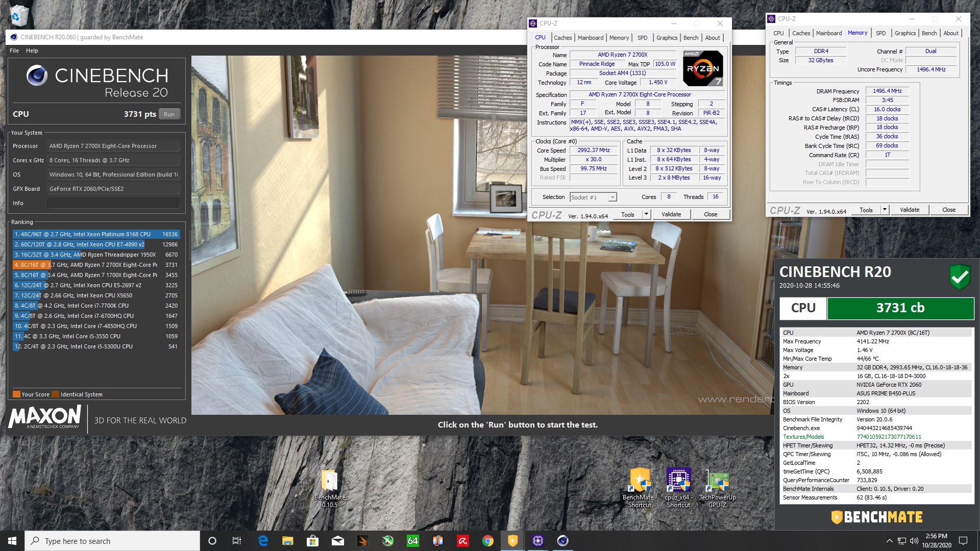The height and width of the screenshot is (551, 980).
Task: Launch the TechPowerUp GPU-Z desktop icon
Action: click(717, 488)
